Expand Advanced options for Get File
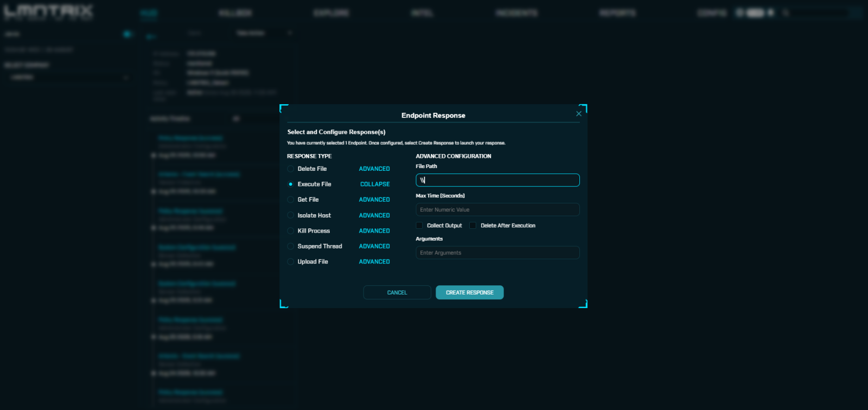Image resolution: width=868 pixels, height=410 pixels. (374, 200)
